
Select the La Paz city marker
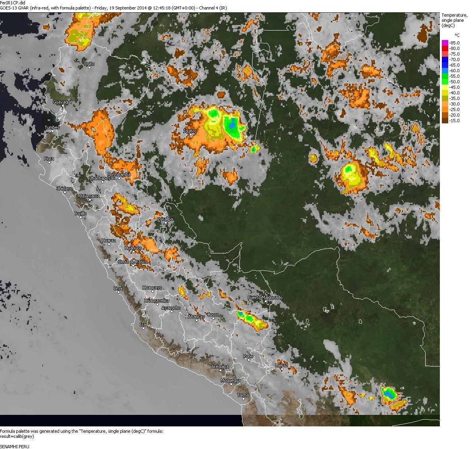(282, 369)
